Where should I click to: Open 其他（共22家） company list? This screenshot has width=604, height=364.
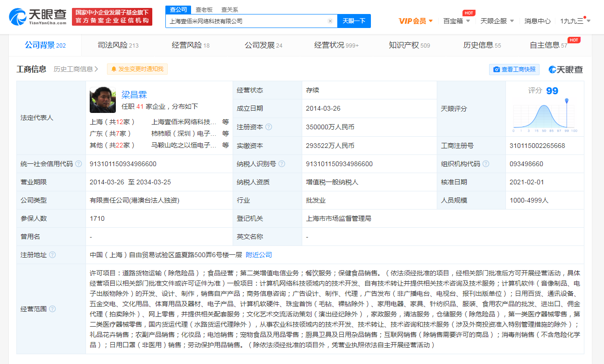point(113,145)
